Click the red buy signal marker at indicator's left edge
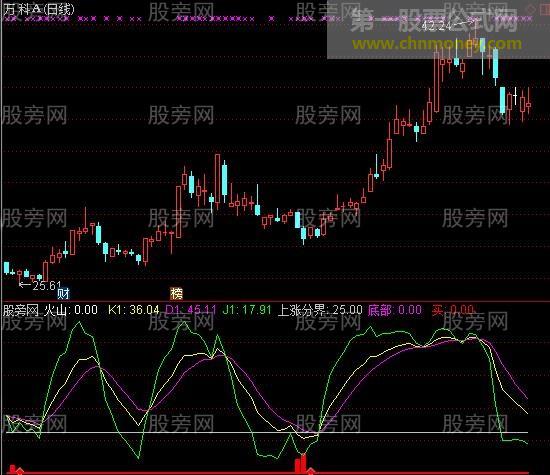Screen dimensions: 550x475 click(13, 469)
